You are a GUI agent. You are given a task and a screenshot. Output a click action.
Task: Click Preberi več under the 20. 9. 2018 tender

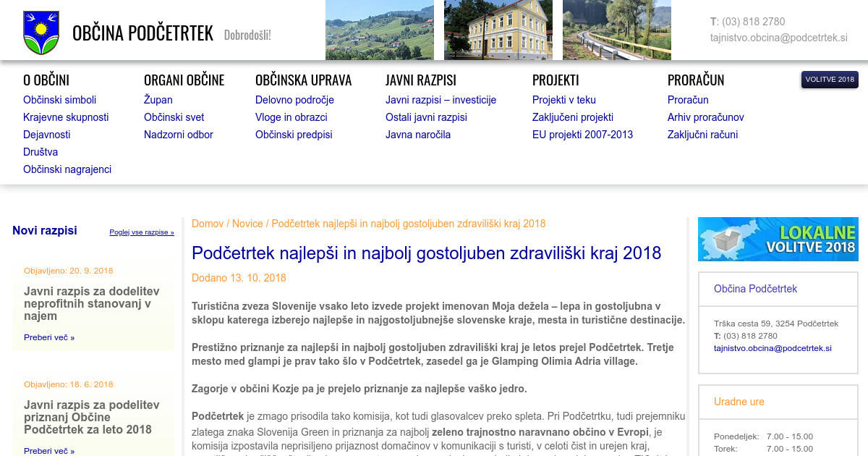pyautogui.click(x=49, y=337)
